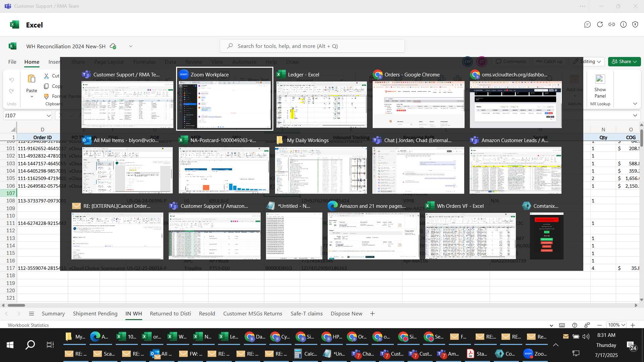The width and height of the screenshot is (644, 362).
Task: Click the zoom out minus icon
Action: click(599, 325)
